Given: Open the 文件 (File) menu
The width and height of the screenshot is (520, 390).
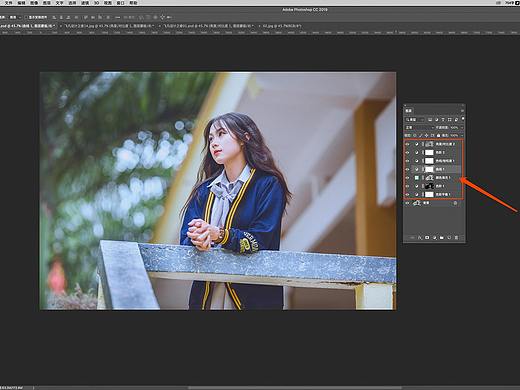Looking at the screenshot, I should (x=8, y=3).
